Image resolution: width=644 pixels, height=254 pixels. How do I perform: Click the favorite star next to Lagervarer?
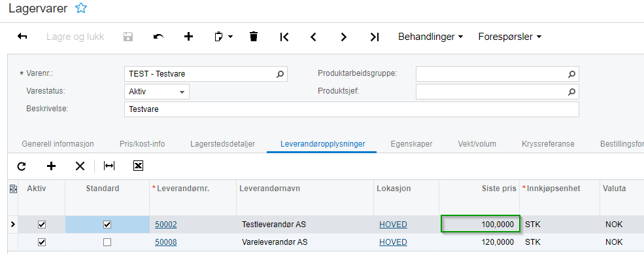[81, 9]
